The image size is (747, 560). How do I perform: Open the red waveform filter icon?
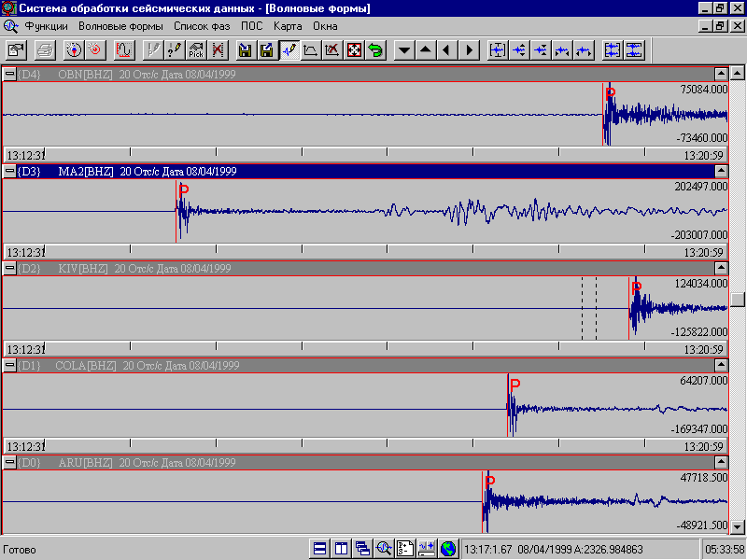tap(124, 50)
